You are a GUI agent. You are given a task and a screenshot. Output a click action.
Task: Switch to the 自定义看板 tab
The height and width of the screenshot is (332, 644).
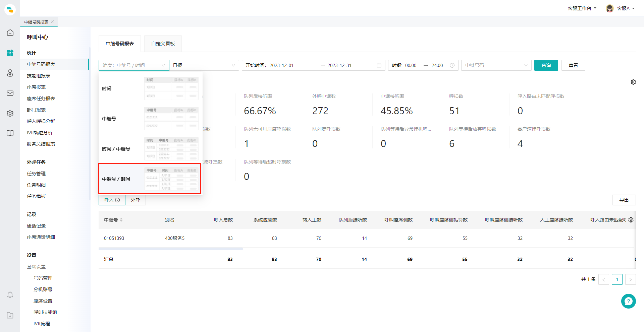click(163, 44)
